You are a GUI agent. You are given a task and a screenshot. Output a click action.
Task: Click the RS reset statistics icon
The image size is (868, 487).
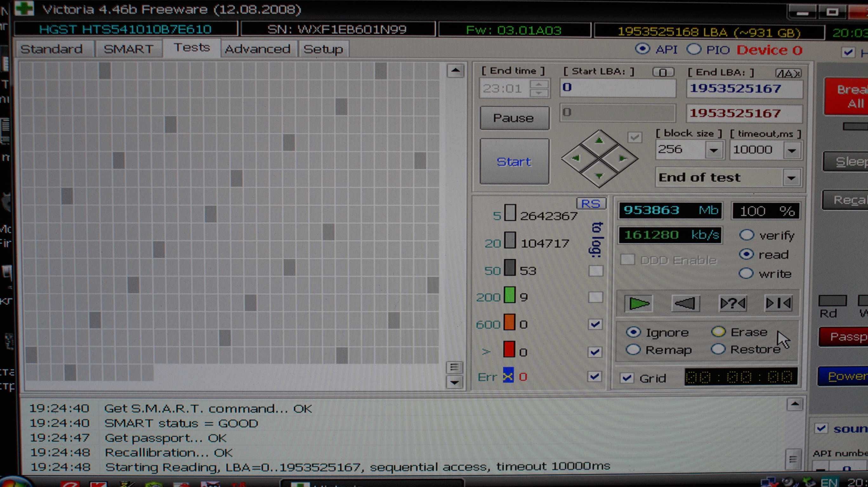click(x=590, y=203)
